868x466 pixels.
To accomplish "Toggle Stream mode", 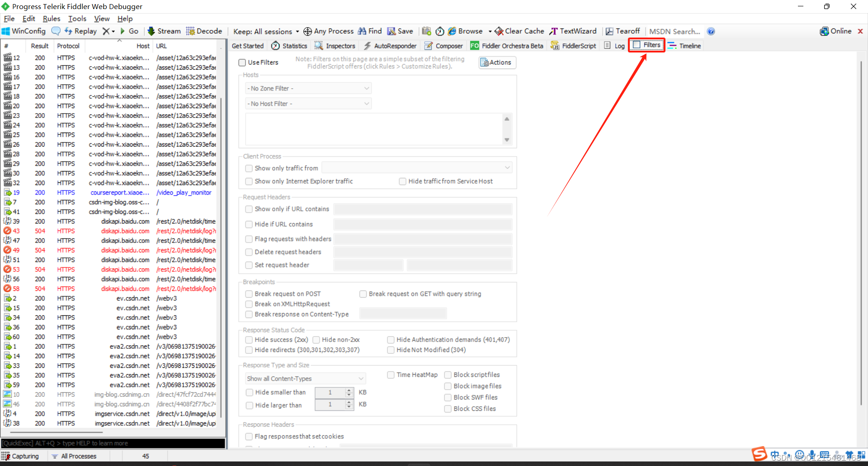I will pos(164,31).
